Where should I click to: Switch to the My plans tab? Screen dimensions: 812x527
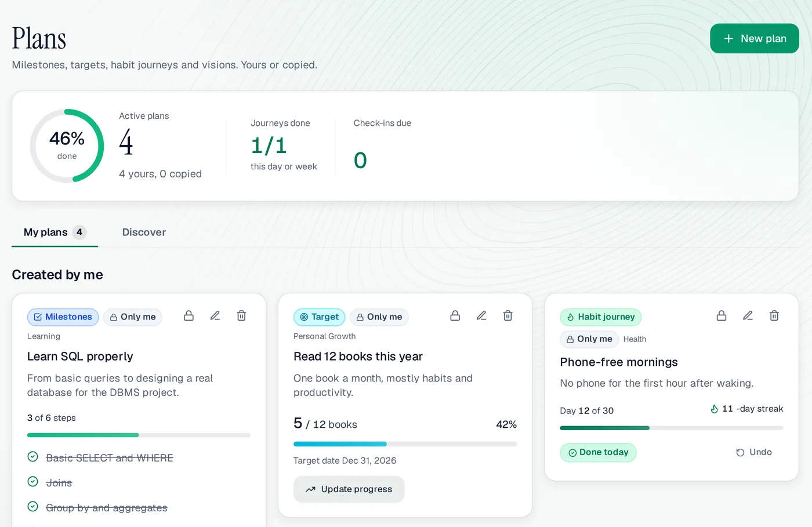[55, 232]
